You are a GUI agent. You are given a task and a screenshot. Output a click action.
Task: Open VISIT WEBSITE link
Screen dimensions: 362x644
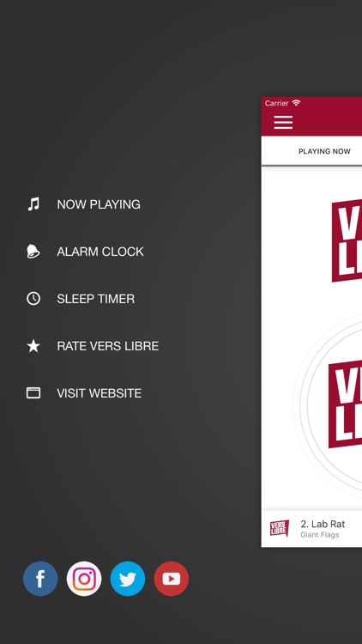pyautogui.click(x=99, y=393)
